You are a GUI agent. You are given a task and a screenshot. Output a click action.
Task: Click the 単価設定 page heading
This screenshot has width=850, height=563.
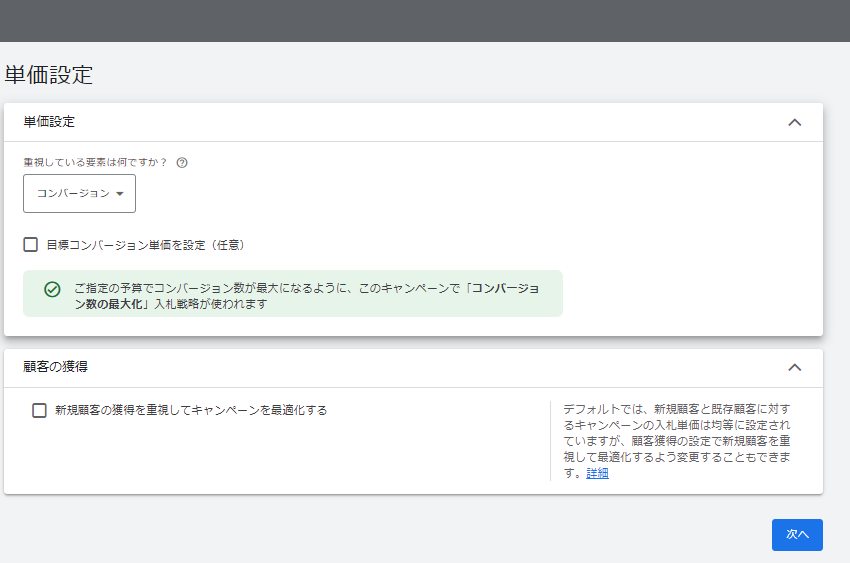(49, 75)
